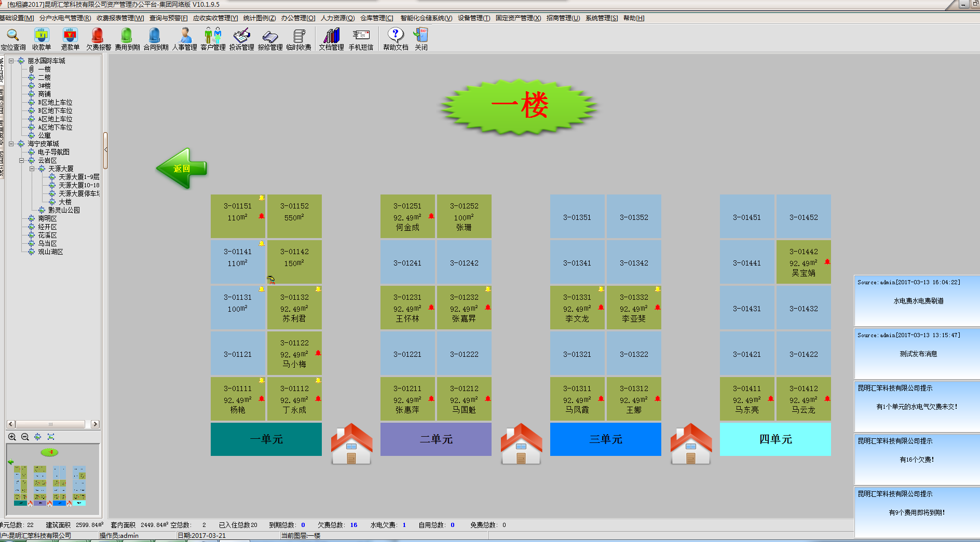The image size is (980, 542).
Task: Open 客户管理 from the toolbar
Action: click(213, 39)
